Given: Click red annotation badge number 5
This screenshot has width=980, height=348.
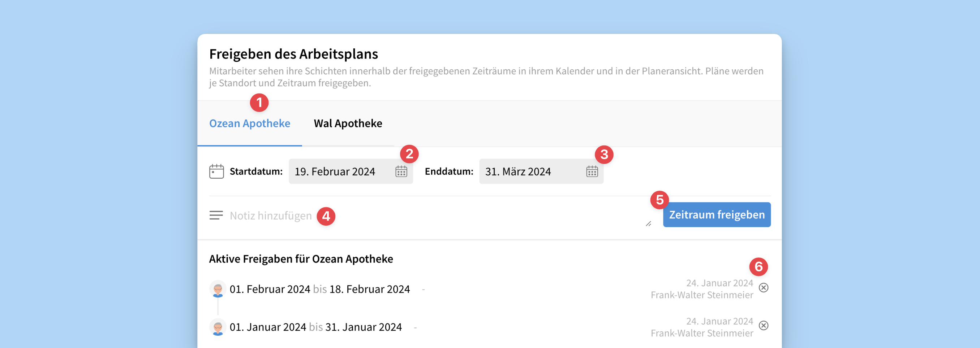Looking at the screenshot, I should click(x=659, y=200).
